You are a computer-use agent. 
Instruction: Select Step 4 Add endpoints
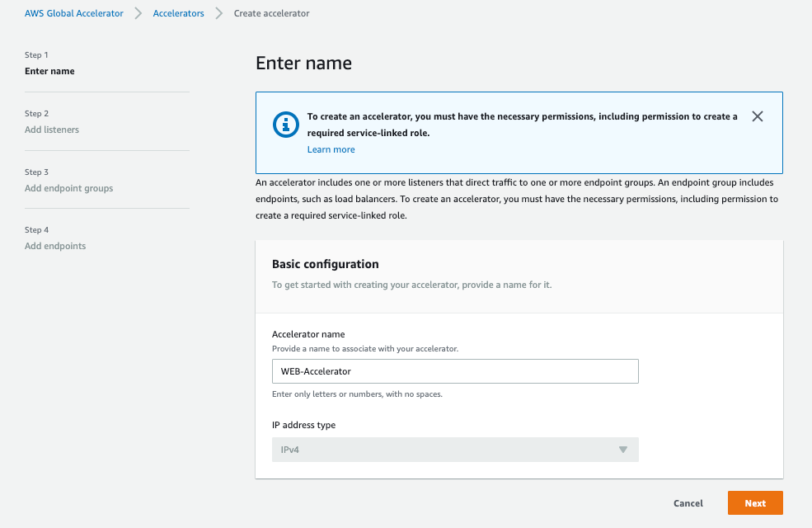[55, 246]
